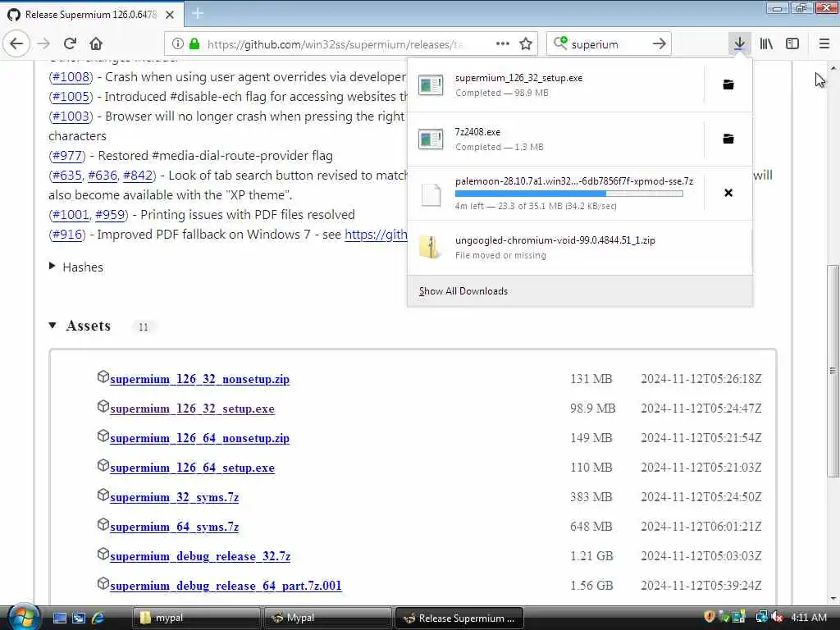Reload the current GitHub page
The height and width of the screenshot is (630, 840).
tap(70, 43)
